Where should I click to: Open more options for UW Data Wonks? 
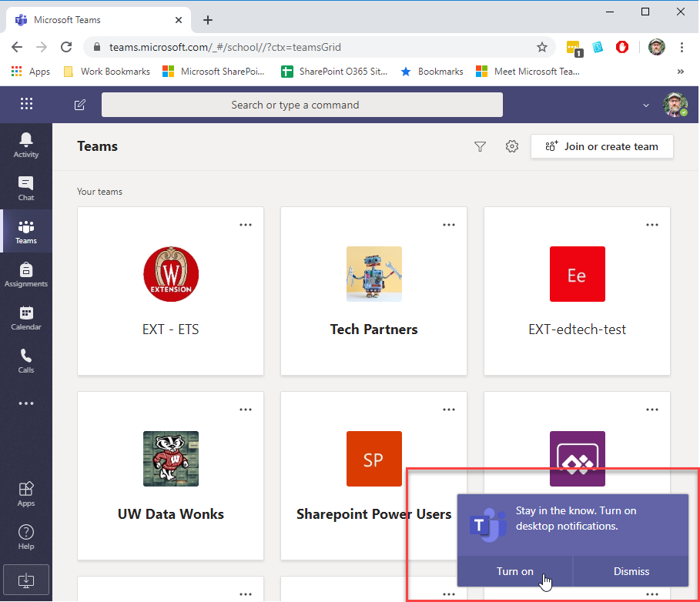coord(246,410)
